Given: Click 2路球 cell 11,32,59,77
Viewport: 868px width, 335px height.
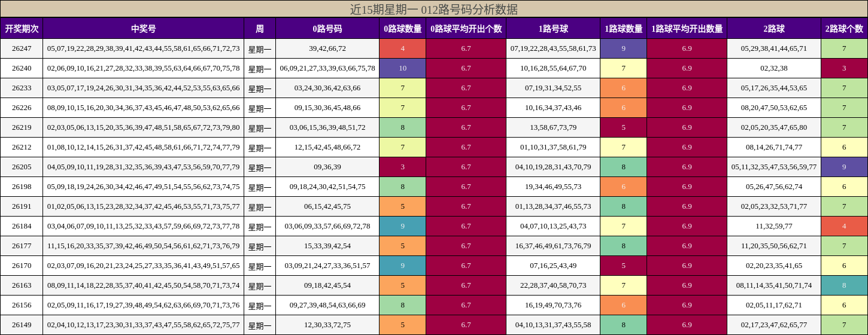Looking at the screenshot, I should point(774,226).
